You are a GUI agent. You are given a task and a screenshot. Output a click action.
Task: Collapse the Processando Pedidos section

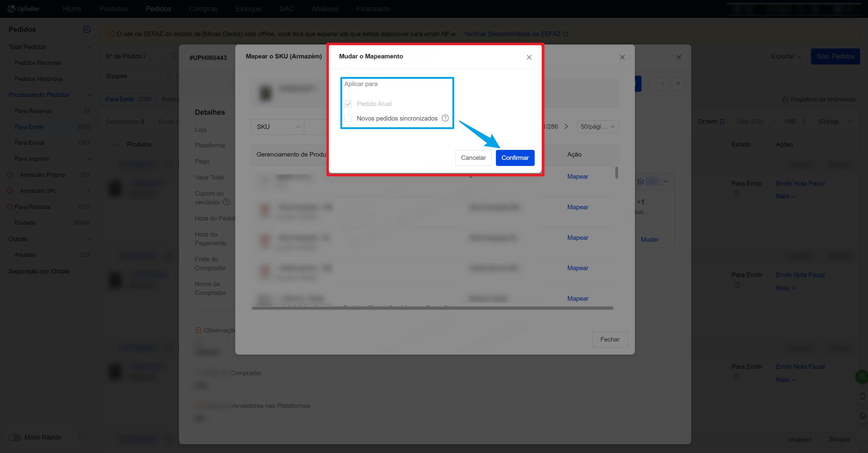click(x=89, y=95)
